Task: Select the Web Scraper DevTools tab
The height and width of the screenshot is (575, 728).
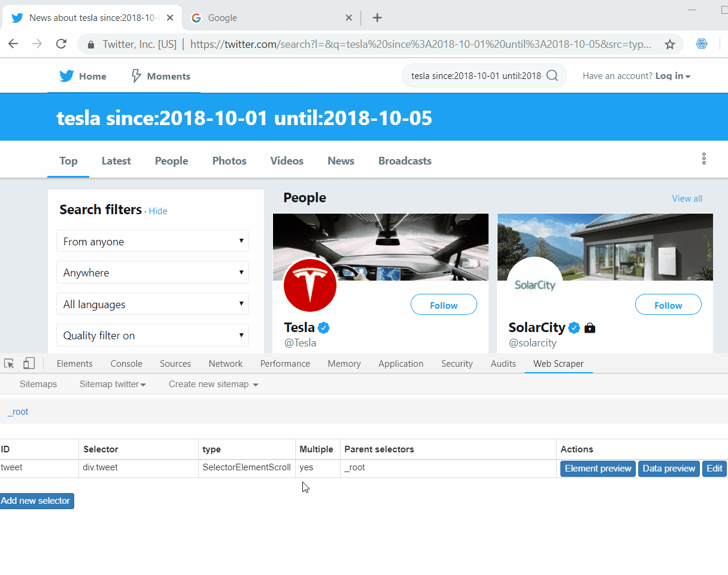Action: pyautogui.click(x=559, y=364)
